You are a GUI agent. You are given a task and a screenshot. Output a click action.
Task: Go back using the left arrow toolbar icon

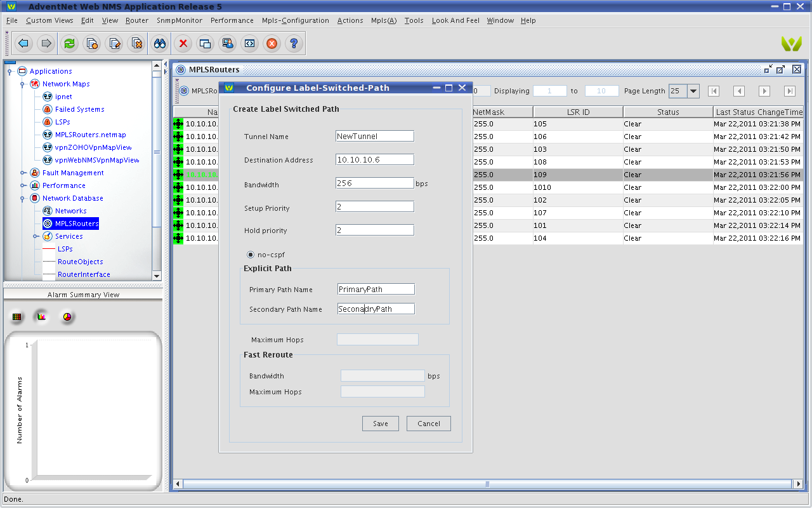tap(23, 43)
